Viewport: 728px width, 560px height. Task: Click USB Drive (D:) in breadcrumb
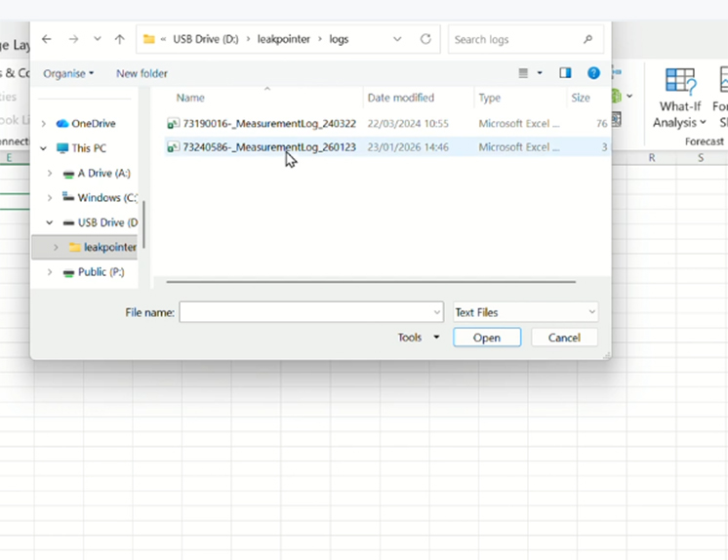tap(206, 39)
